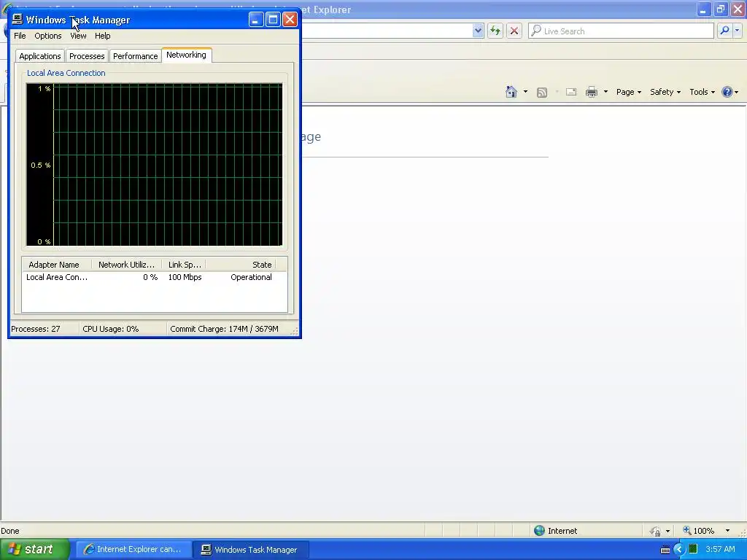Click the CPU Usage: 0% status text
This screenshot has width=747, height=560.
click(x=111, y=329)
